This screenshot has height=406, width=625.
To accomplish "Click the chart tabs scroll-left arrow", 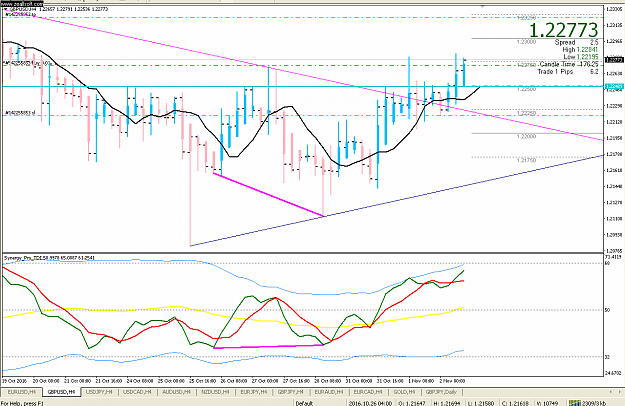I will coord(610,392).
